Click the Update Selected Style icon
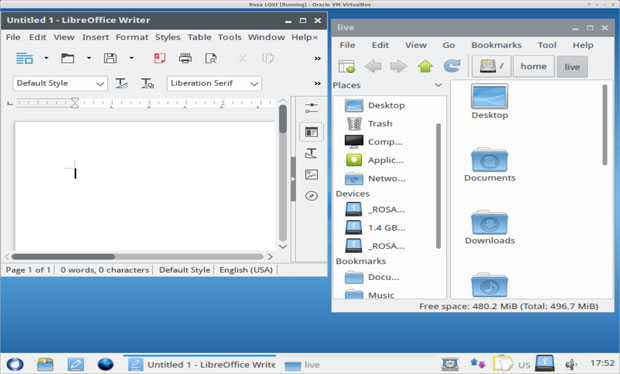The width and height of the screenshot is (620, 374). tap(121, 83)
